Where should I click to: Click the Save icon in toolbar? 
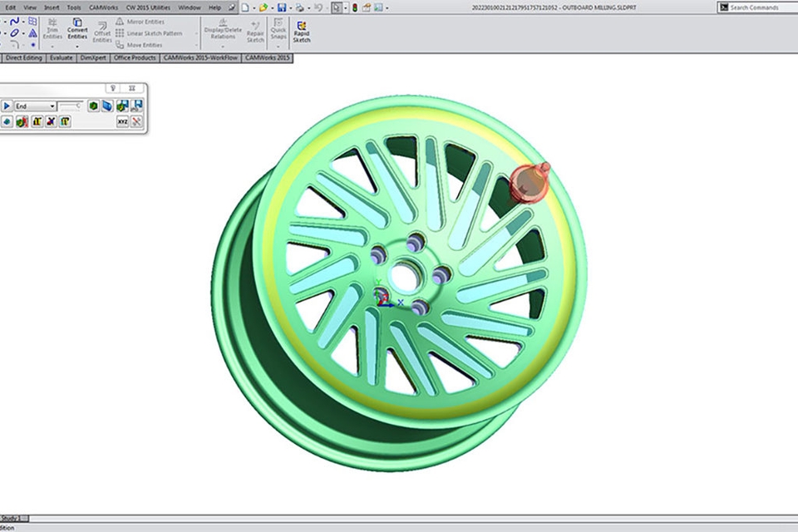point(281,7)
